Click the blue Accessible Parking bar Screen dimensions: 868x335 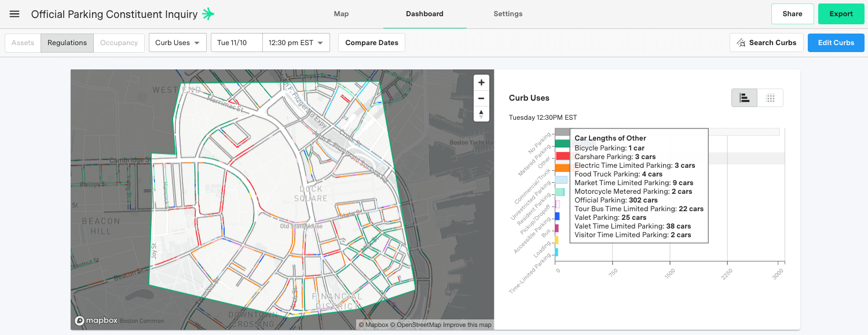[x=557, y=216]
